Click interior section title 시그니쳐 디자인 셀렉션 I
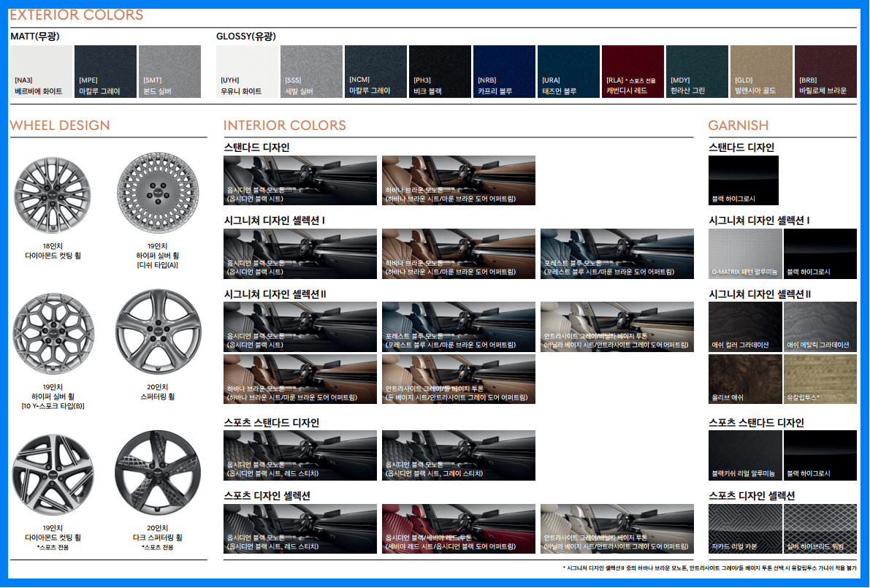Image resolution: width=870 pixels, height=588 pixels. pyautogui.click(x=275, y=220)
